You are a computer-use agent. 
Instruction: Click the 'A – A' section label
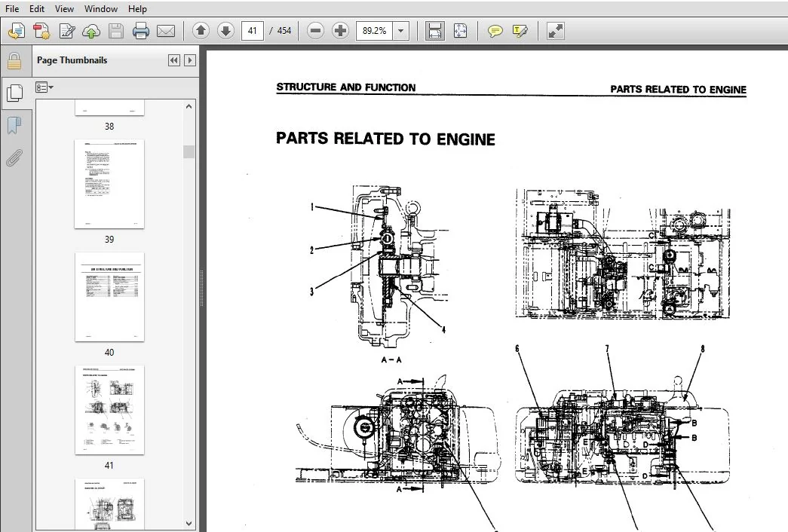coord(391,359)
